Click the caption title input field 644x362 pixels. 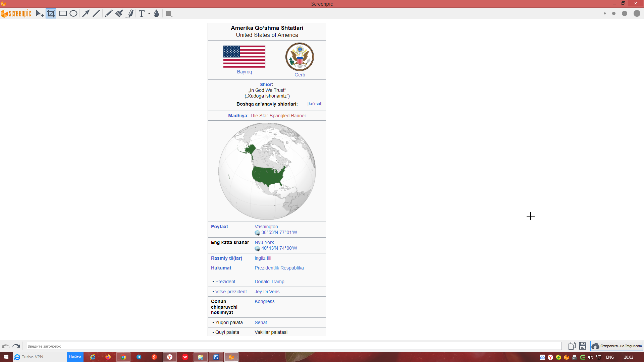pos(294,346)
